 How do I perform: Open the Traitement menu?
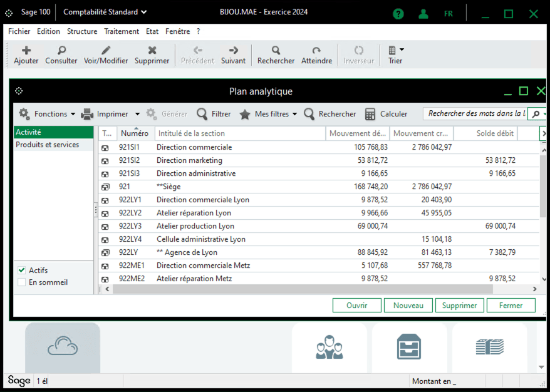click(122, 31)
